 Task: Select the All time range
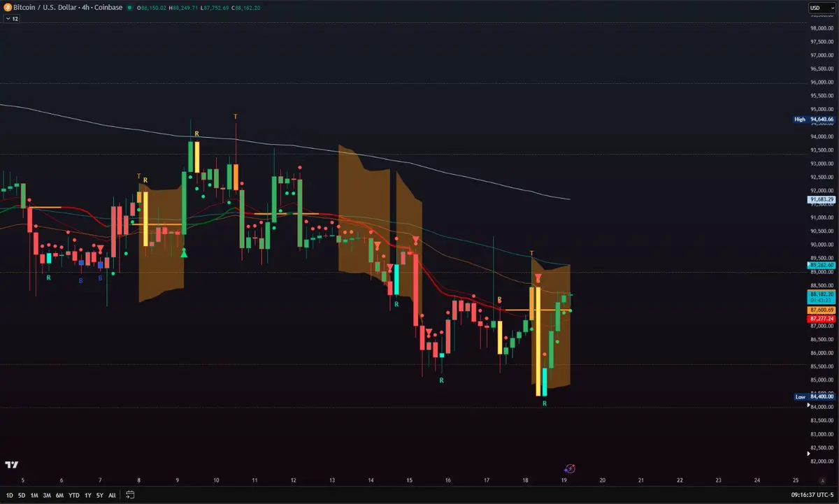112,495
